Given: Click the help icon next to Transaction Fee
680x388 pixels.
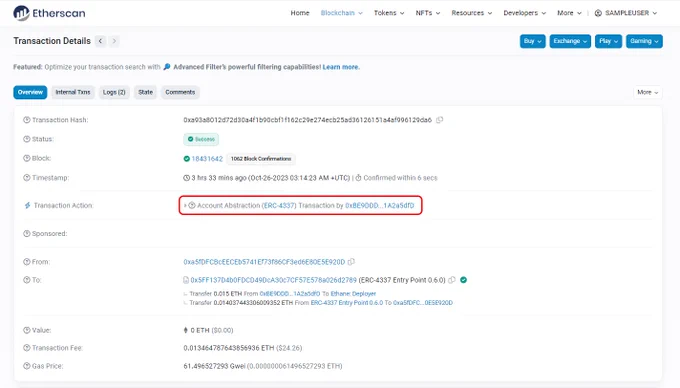Looking at the screenshot, I should (x=27, y=348).
